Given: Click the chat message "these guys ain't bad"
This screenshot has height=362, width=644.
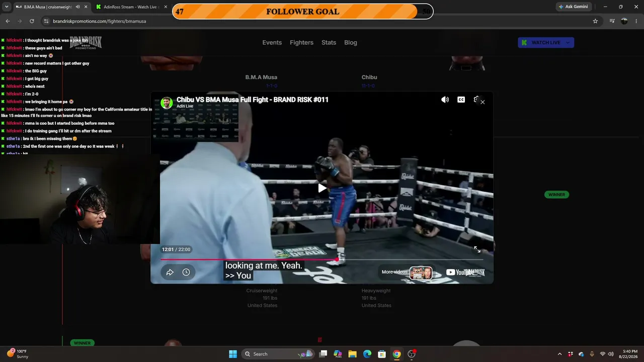Looking at the screenshot, I should coord(43,48).
